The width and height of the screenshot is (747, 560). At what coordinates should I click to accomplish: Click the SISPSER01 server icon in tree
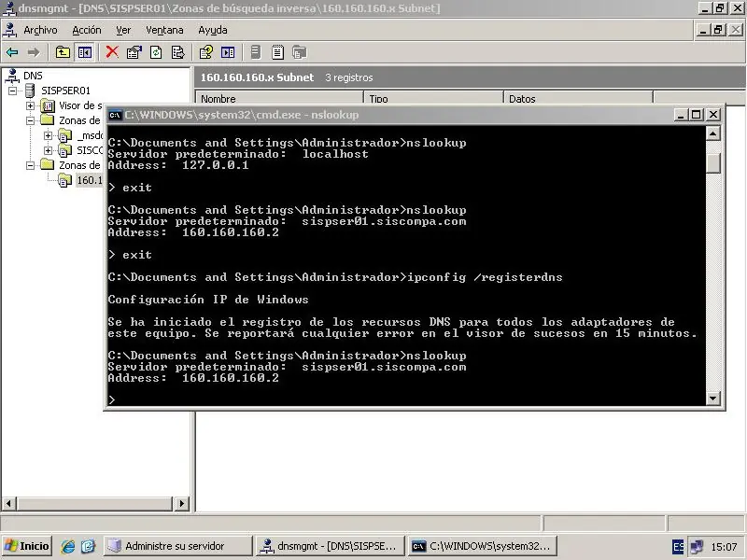[x=30, y=91]
